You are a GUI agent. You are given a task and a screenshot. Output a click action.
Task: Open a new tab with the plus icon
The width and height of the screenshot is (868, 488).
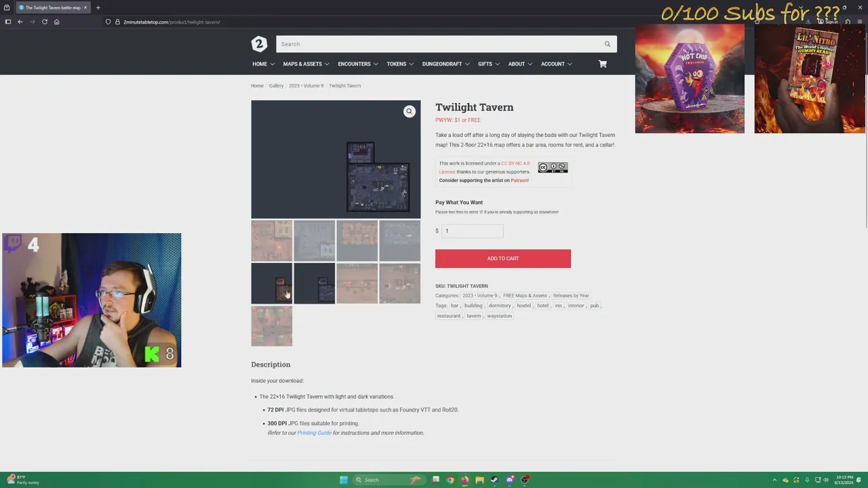pos(98,7)
